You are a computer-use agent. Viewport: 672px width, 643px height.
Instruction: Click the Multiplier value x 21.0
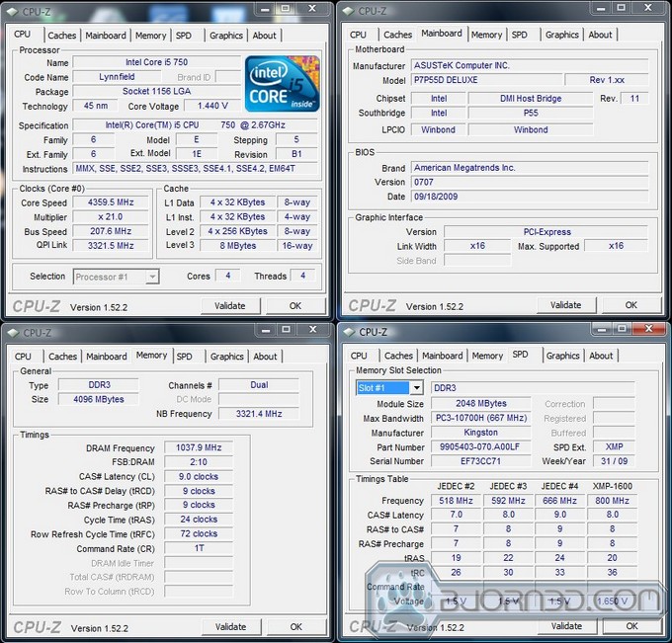coord(111,216)
